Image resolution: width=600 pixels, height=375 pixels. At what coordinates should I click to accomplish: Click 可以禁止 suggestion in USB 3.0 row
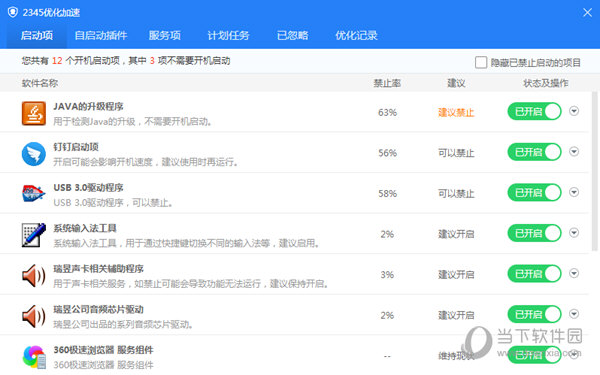pos(456,194)
